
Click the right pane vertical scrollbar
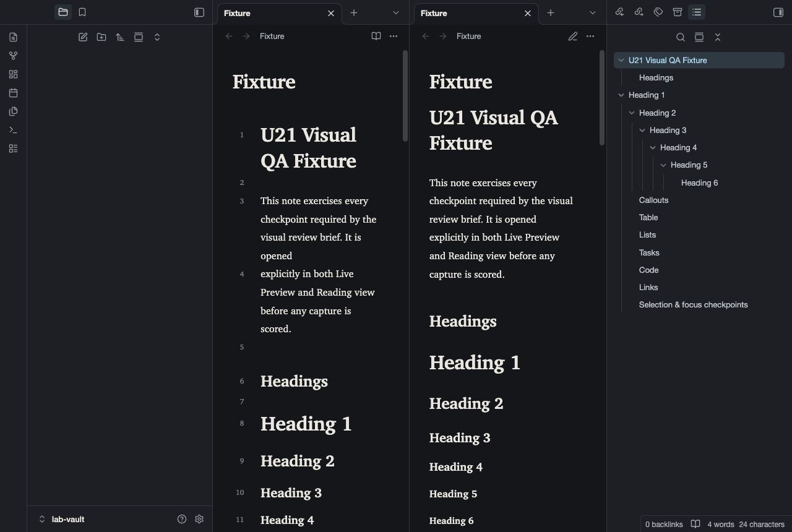pos(602,98)
